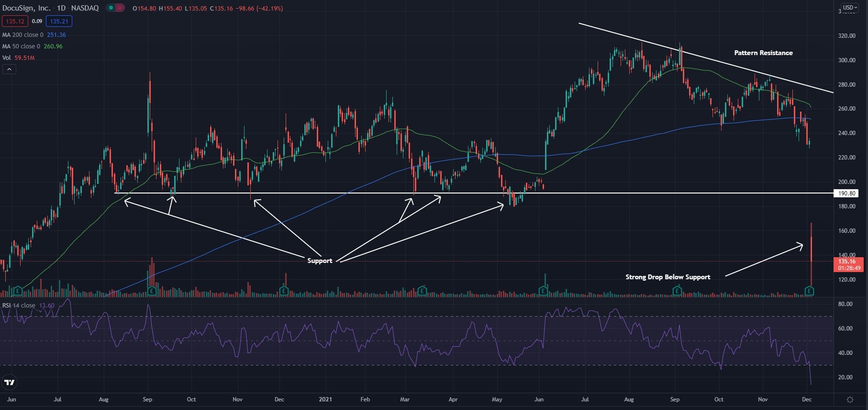Click the green market status indicator icon
Viewport: 868px width, 410px height.
[111, 8]
